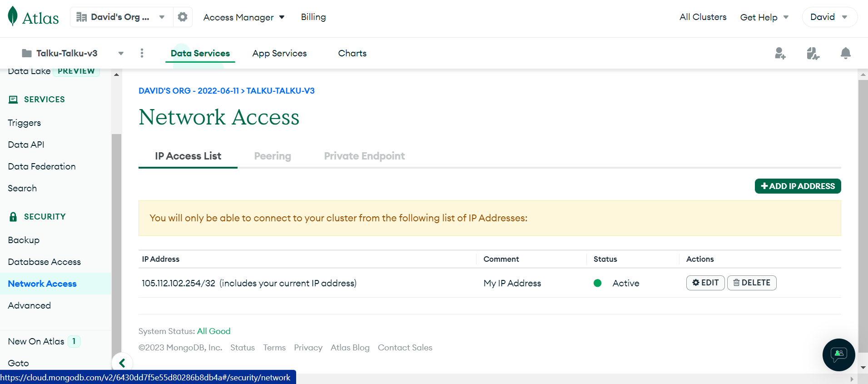Collapse the sidebar with chevron arrow
Viewport: 868px width, 384px height.
pos(122,363)
